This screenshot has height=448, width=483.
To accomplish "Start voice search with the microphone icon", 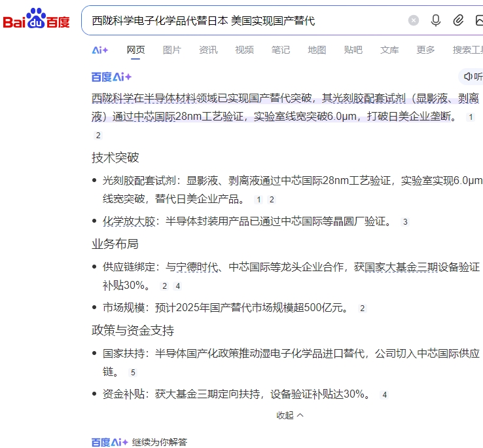I will click(436, 21).
